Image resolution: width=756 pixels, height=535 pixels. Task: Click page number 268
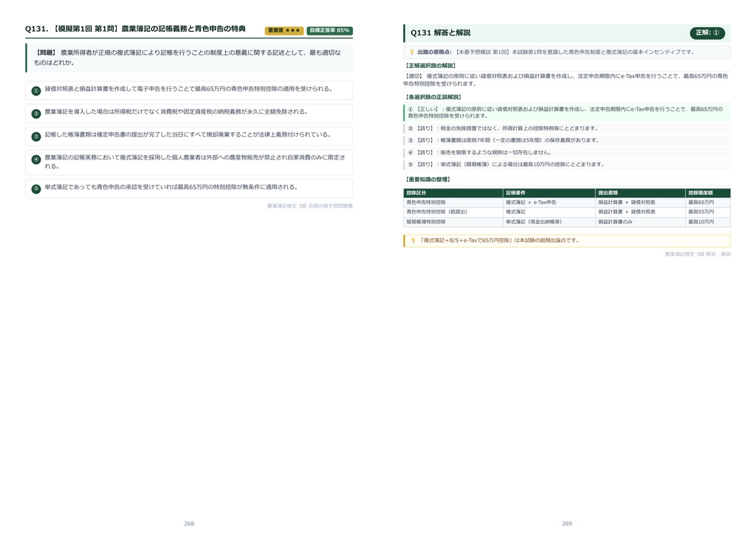pyautogui.click(x=189, y=523)
